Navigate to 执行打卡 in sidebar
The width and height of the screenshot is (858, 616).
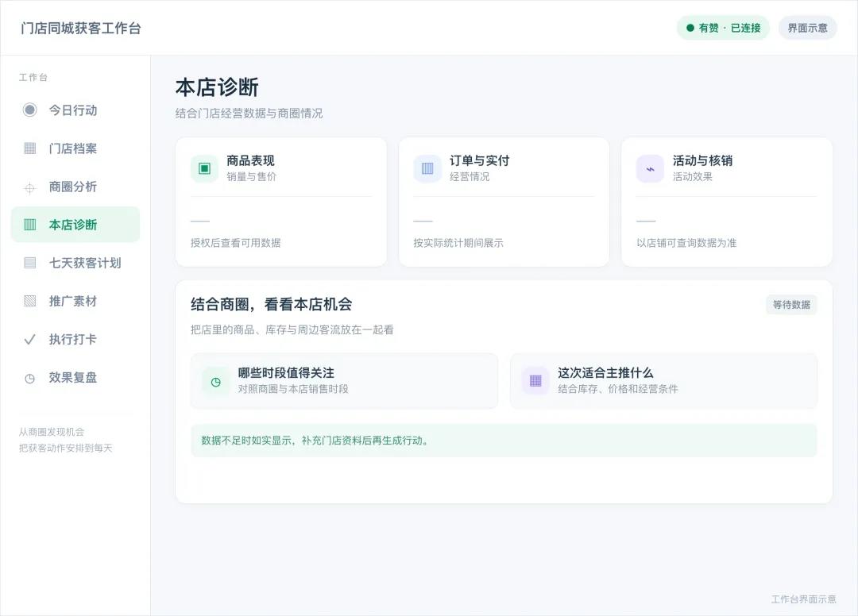[x=75, y=340]
